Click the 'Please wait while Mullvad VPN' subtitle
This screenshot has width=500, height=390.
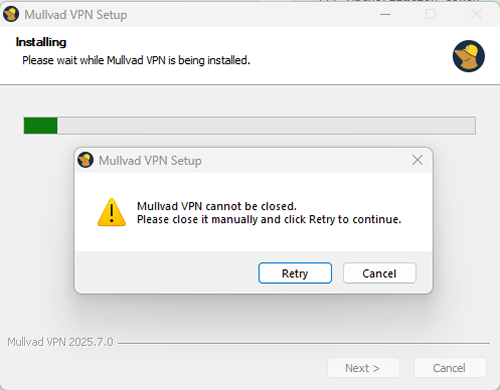(136, 60)
